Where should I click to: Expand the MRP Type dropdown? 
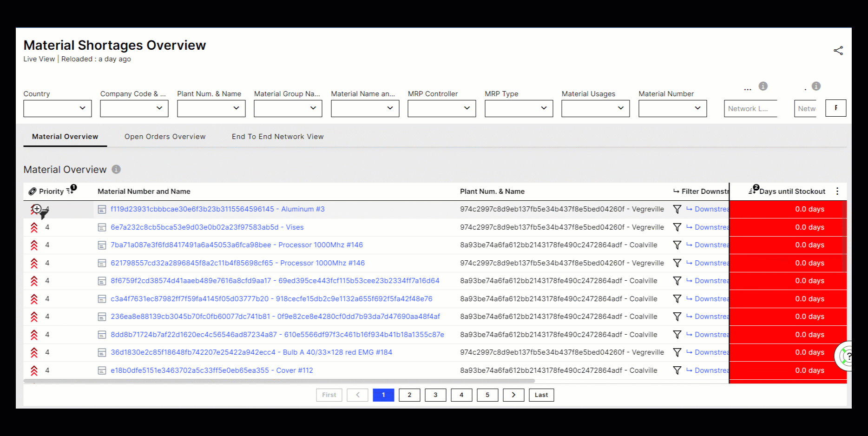519,108
